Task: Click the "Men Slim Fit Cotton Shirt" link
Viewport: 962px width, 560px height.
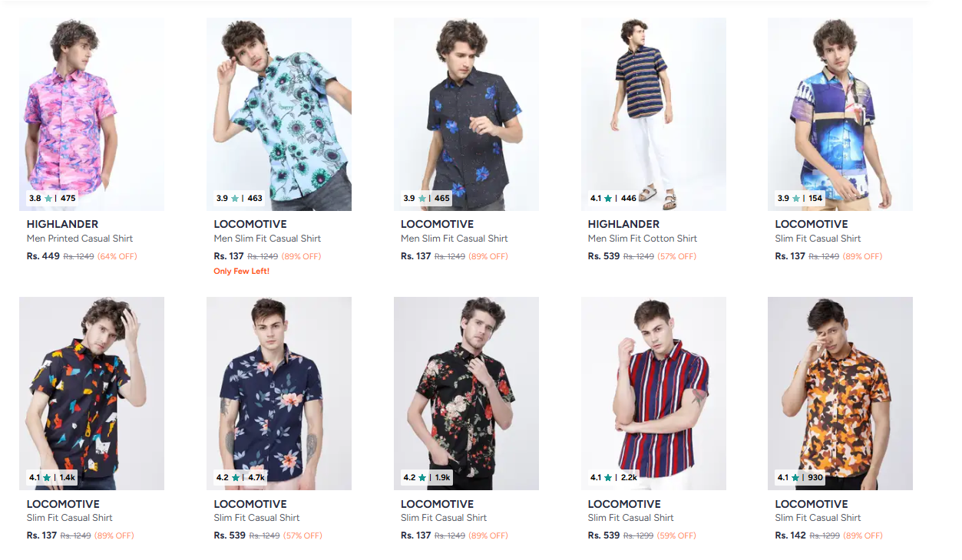Action: pos(643,239)
